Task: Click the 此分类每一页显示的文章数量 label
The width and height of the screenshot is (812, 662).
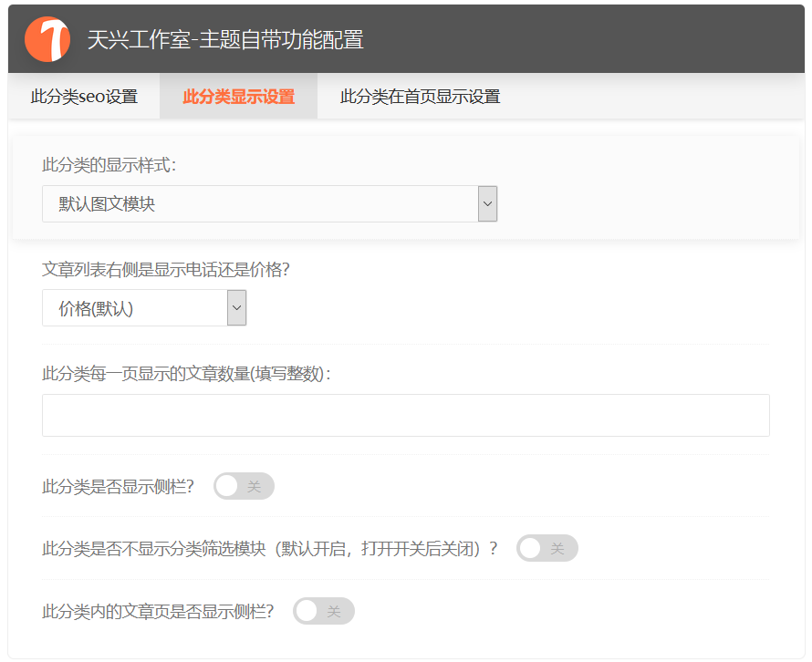Action: pyautogui.click(x=186, y=374)
